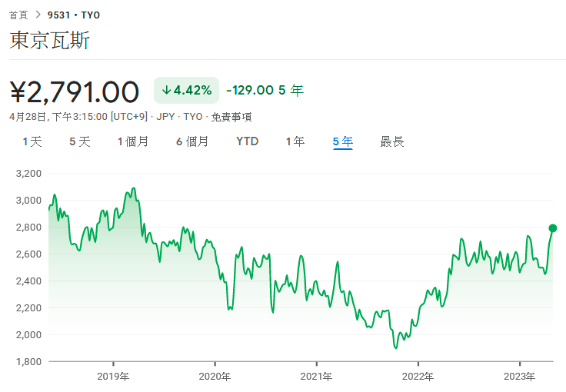The height and width of the screenshot is (392, 566).
Task: Click the 2,800 y-axis label
Action: click(28, 228)
